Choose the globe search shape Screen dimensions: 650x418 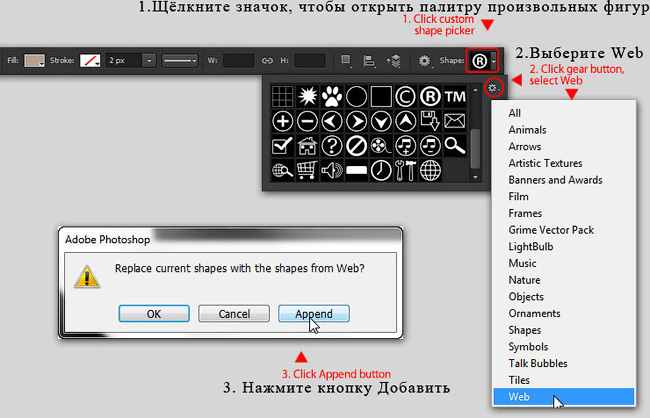[x=283, y=170]
